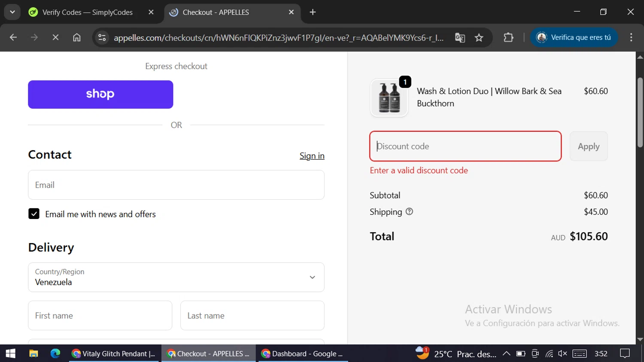Open network Wi-Fi settings icon

[x=549, y=353]
